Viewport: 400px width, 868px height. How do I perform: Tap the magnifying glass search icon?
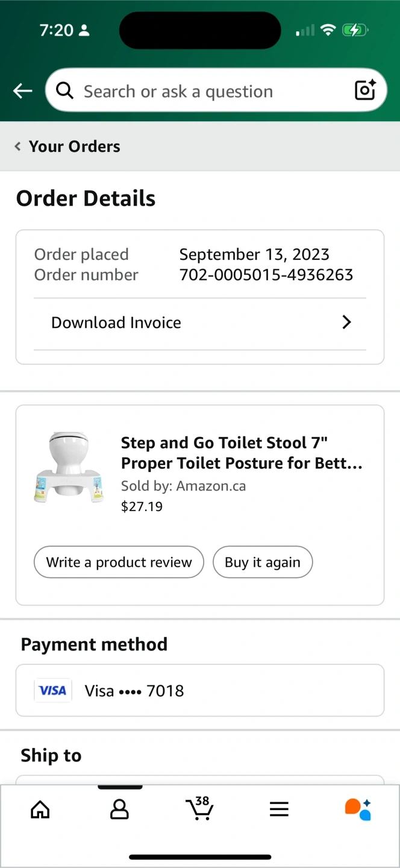[x=64, y=91]
